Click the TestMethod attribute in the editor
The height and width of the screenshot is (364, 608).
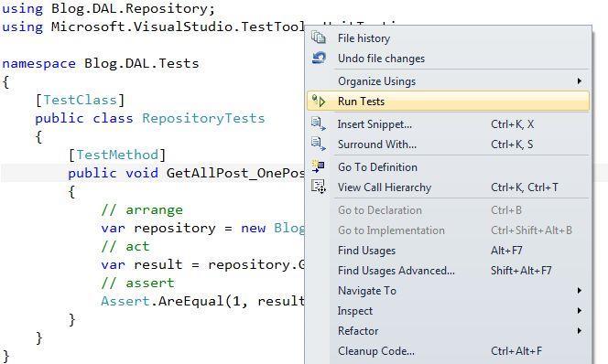click(117, 155)
